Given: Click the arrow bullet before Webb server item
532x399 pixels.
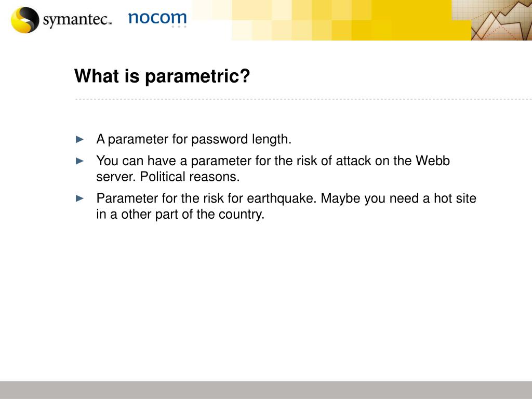Looking at the screenshot, I should point(79,161).
